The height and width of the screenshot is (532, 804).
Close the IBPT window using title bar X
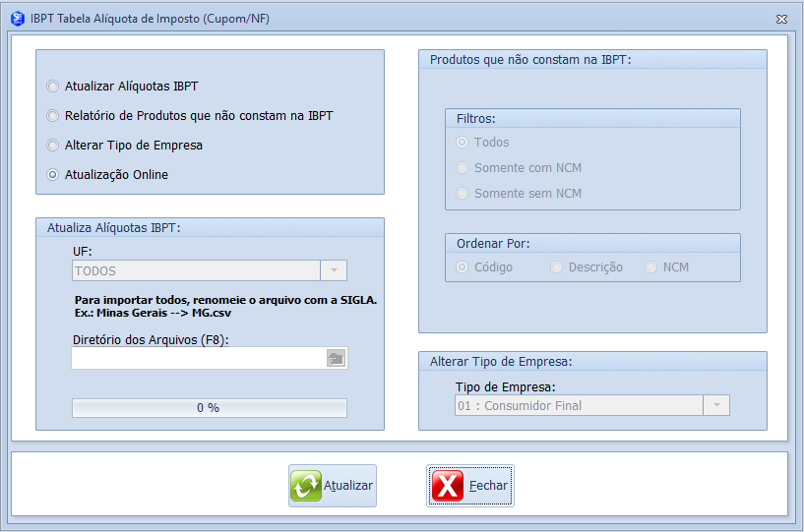pos(781,19)
